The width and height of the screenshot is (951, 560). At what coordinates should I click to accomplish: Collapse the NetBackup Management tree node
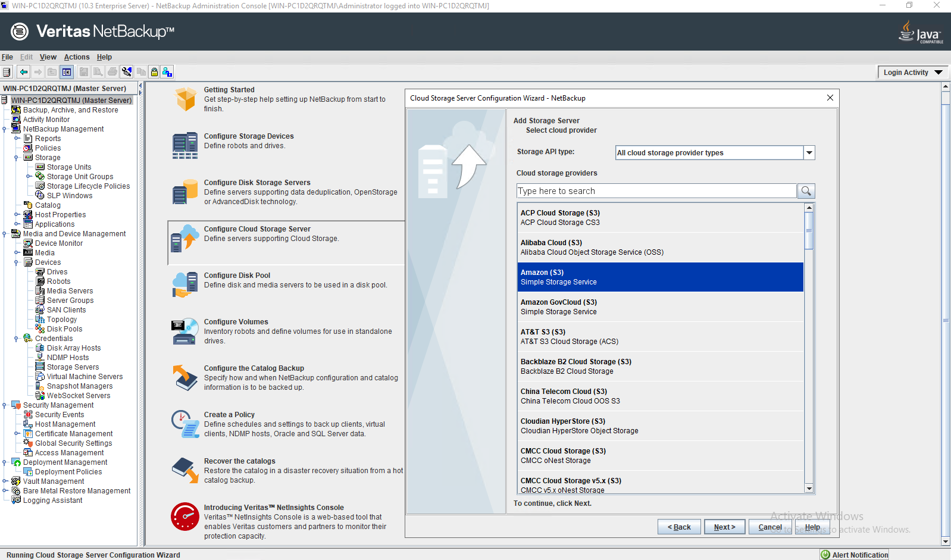(x=5, y=129)
